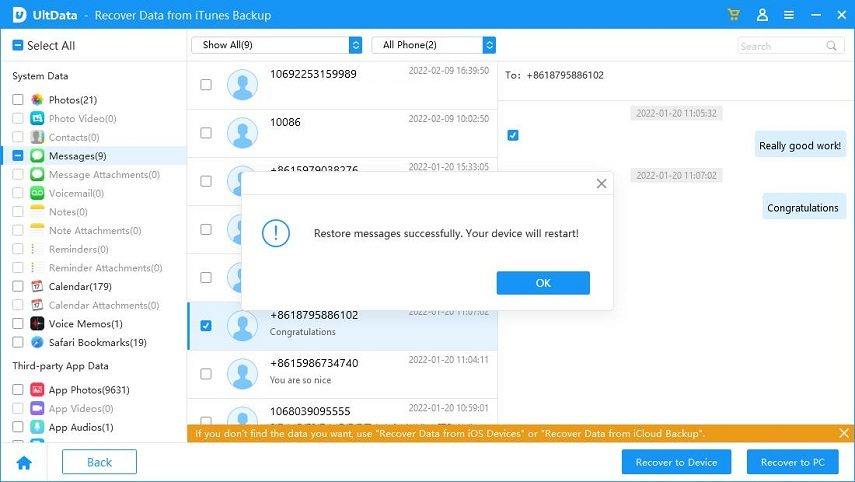Image resolution: width=855 pixels, height=482 pixels.
Task: Dismiss the orange tip banner
Action: click(x=844, y=433)
